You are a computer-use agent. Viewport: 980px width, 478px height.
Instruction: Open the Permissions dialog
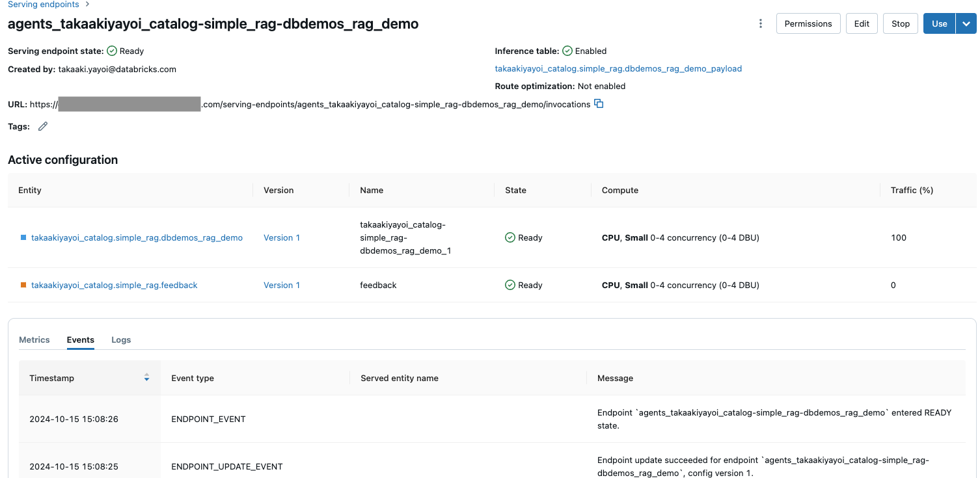pyautogui.click(x=808, y=23)
